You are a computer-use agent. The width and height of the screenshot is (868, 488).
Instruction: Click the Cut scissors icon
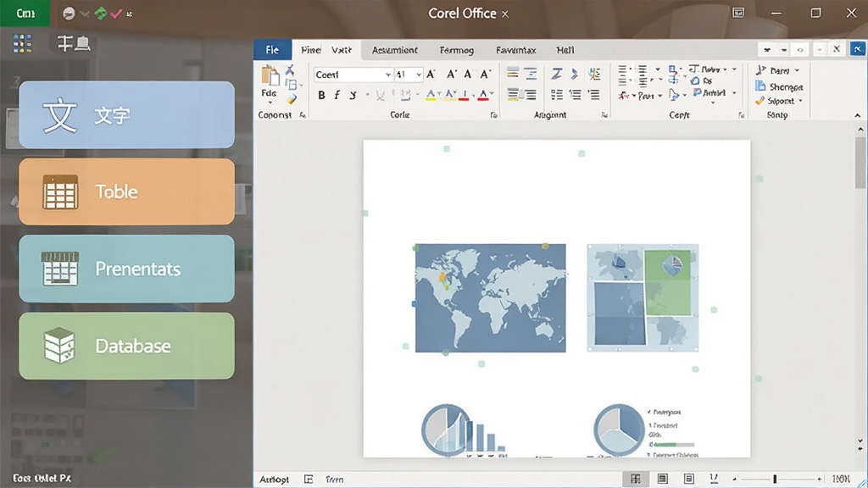[290, 69]
